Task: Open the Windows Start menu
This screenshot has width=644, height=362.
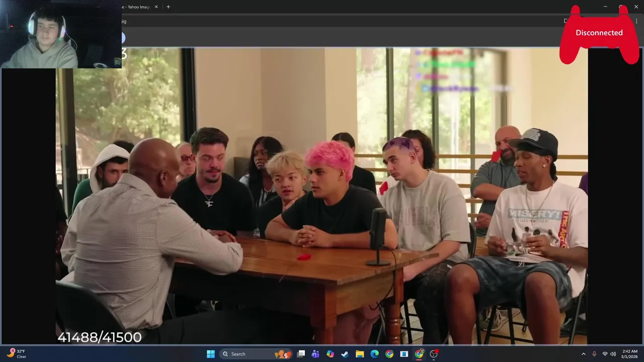Action: (x=211, y=354)
